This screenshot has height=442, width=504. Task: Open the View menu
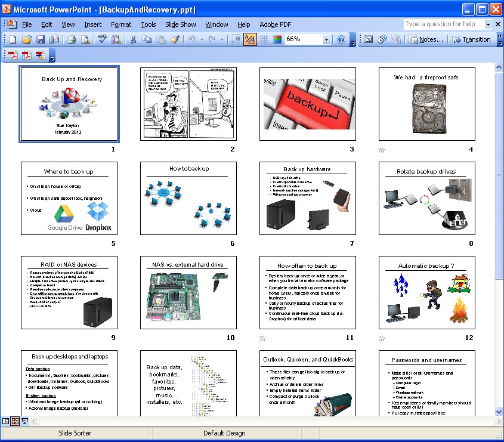click(68, 24)
